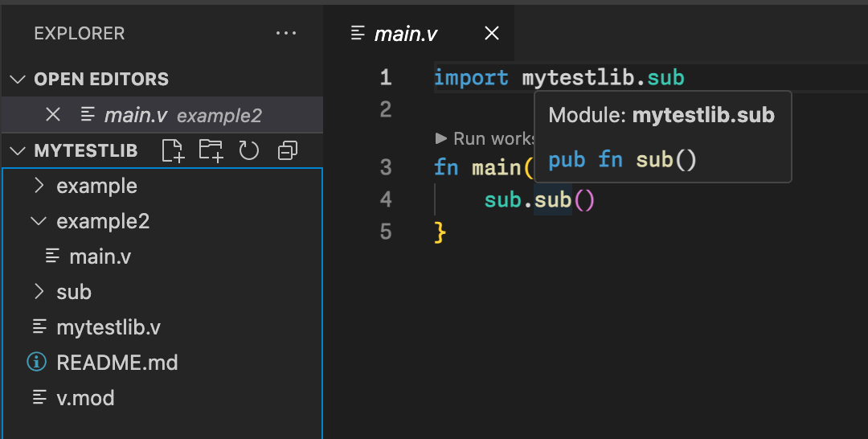Screen dimensions: 868x439
Task: Click the New File icon in MYTESTLIB header
Action: (x=173, y=150)
